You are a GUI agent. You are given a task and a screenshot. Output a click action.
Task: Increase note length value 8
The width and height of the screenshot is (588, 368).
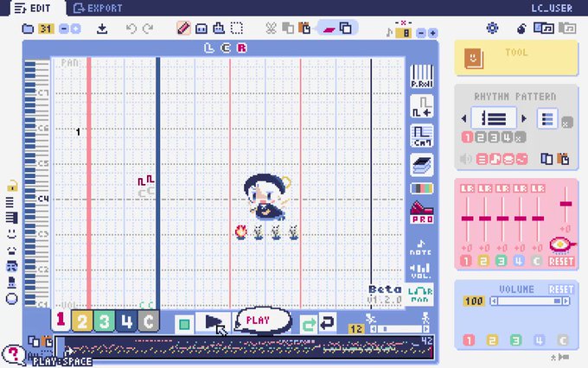coord(432,33)
